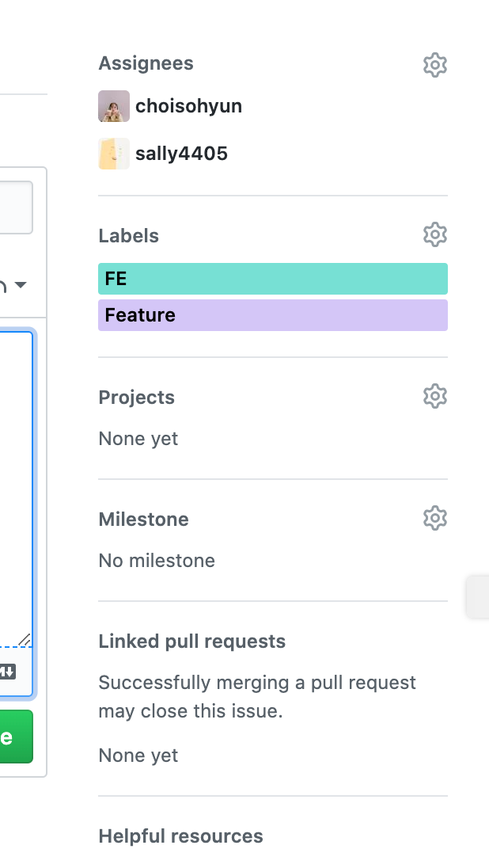489x868 pixels.
Task: Open the Milestone settings gear
Action: click(435, 519)
